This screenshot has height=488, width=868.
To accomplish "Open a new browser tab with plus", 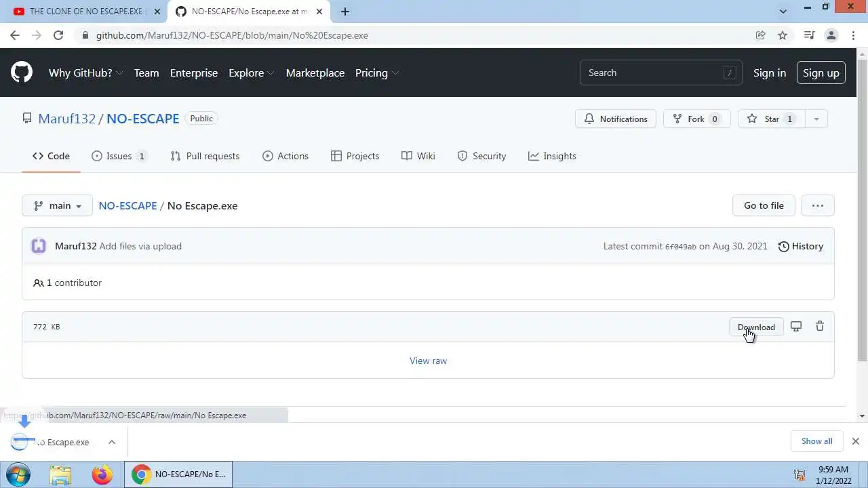I will click(x=345, y=12).
